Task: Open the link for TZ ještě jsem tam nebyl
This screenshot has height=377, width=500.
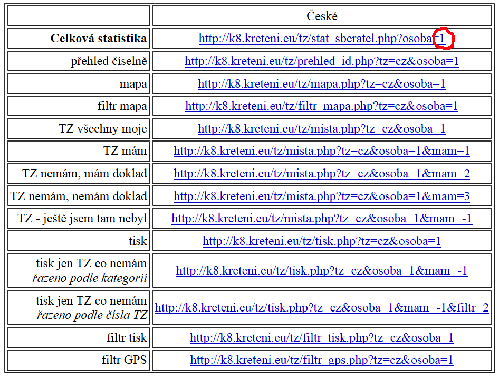Action: (x=322, y=218)
